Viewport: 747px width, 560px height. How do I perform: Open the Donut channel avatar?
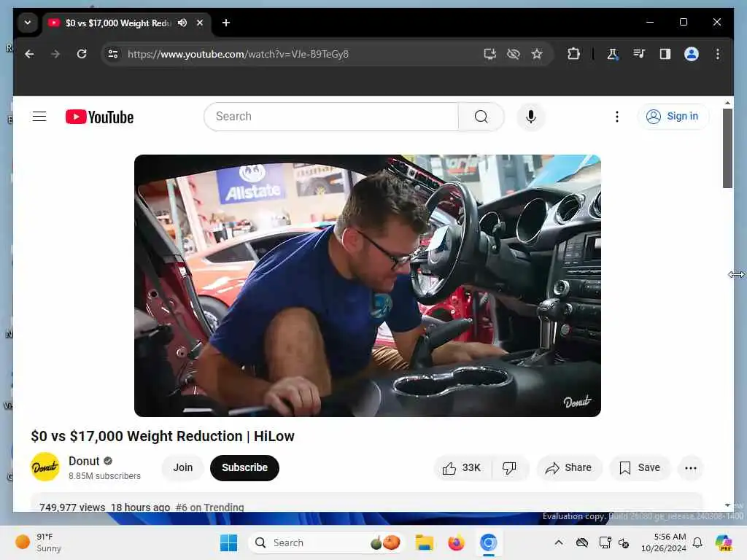click(45, 467)
